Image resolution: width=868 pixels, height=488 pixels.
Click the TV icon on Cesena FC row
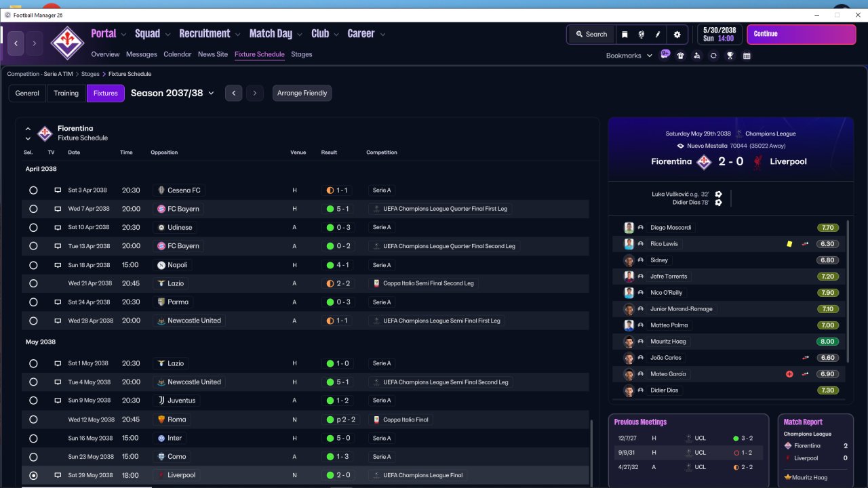(58, 190)
